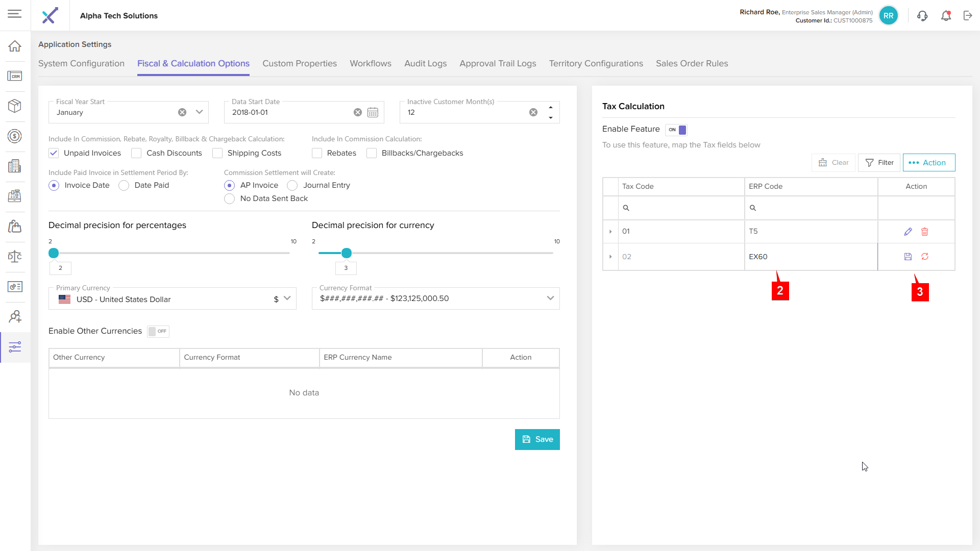
Task: Click the delete trash icon for tax code 01
Action: pyautogui.click(x=924, y=232)
